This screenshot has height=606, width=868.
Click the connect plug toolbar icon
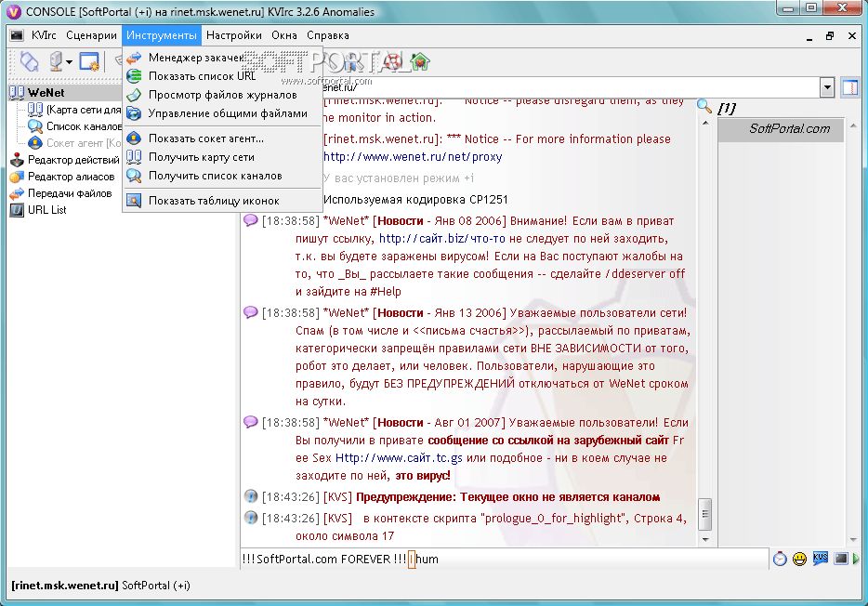pyautogui.click(x=29, y=60)
